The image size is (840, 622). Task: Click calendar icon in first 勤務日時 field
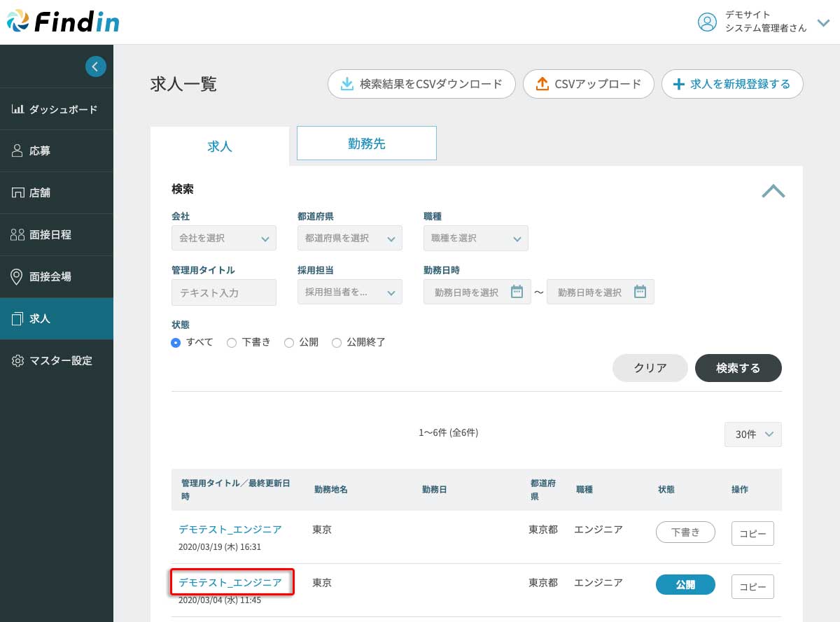tap(517, 292)
